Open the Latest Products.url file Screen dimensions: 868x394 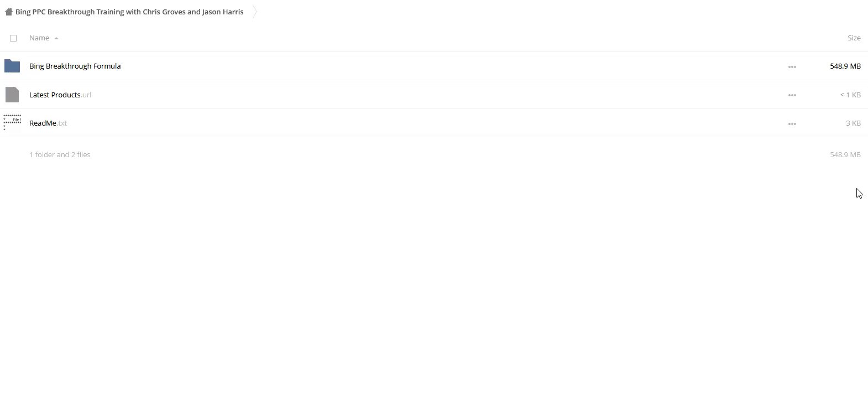point(60,95)
